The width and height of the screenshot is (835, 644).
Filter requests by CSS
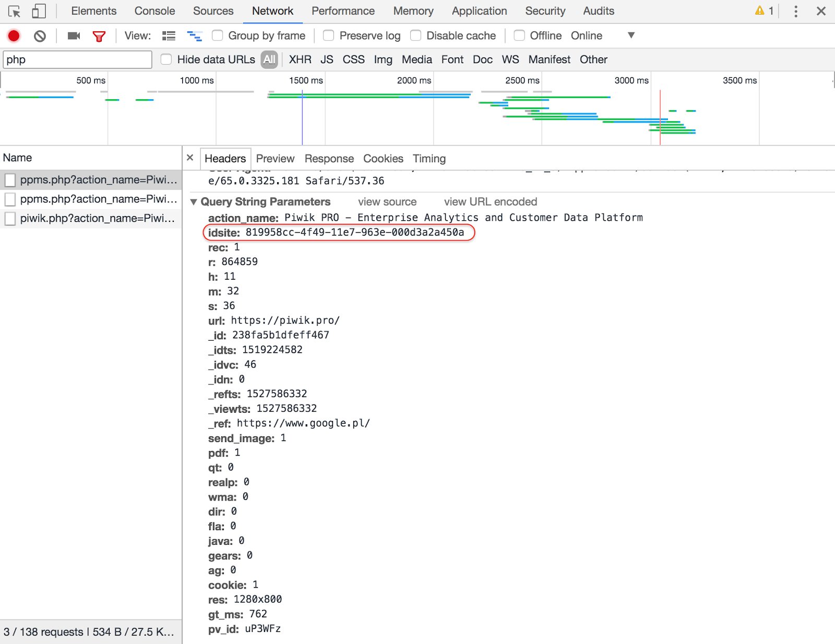(353, 59)
